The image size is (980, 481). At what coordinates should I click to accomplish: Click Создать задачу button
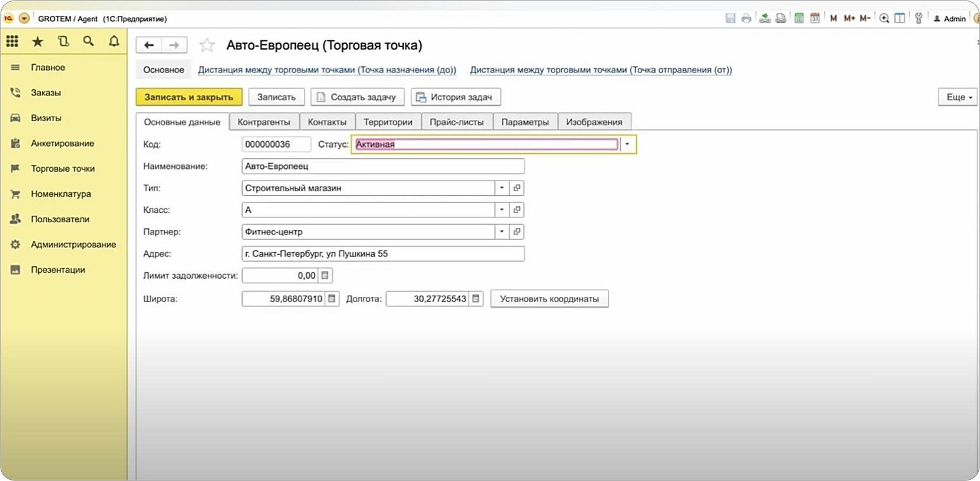pyautogui.click(x=357, y=97)
